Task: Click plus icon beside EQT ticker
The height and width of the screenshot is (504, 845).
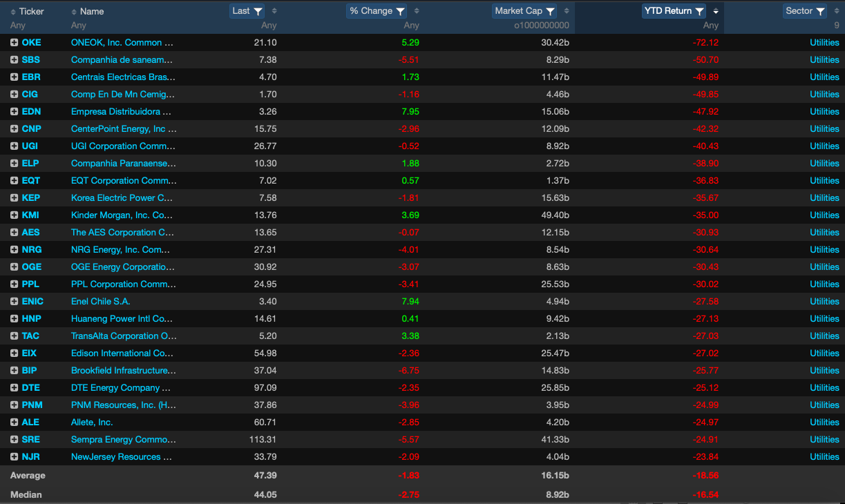Action: [14, 181]
